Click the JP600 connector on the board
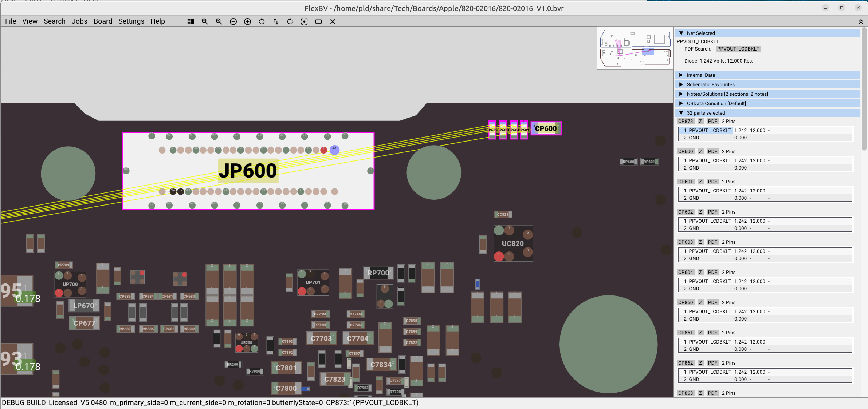 (248, 171)
